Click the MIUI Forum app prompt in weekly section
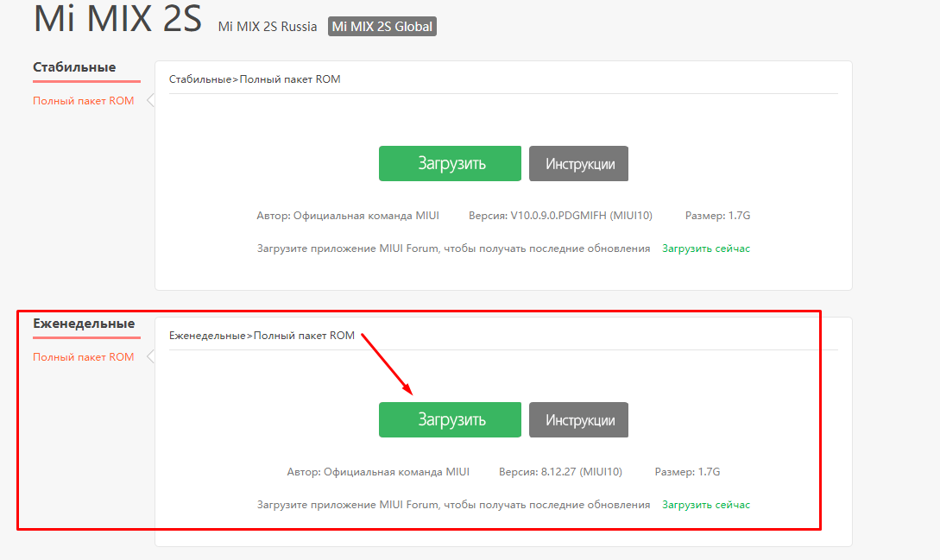This screenshot has width=940, height=560. 453,505
